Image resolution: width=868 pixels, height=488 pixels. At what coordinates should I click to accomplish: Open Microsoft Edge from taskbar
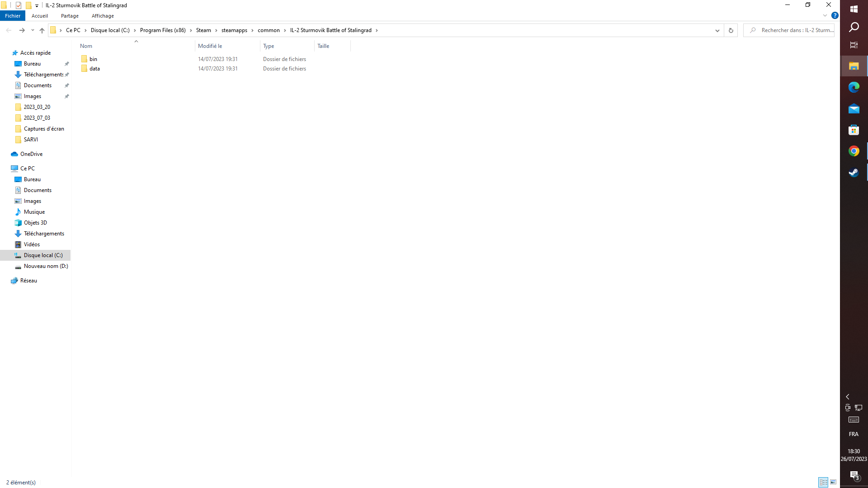click(854, 87)
